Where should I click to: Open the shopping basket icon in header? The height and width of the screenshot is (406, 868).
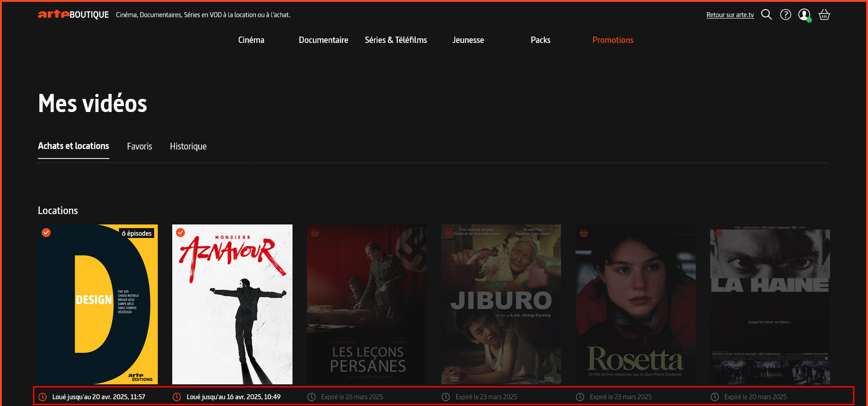pos(824,14)
